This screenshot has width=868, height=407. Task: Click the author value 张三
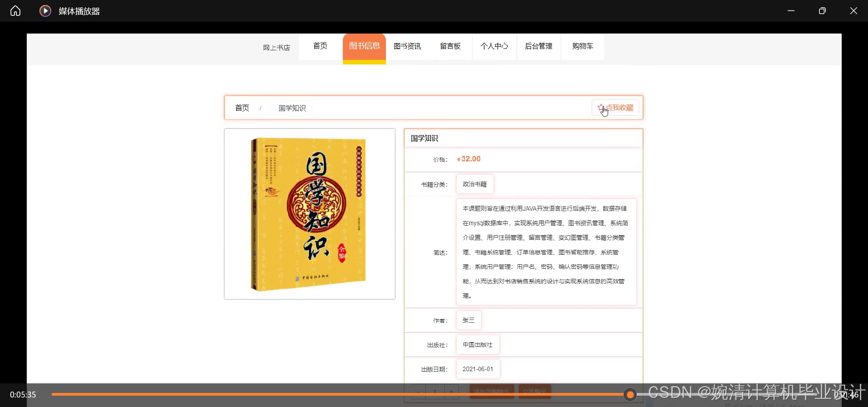click(x=469, y=320)
